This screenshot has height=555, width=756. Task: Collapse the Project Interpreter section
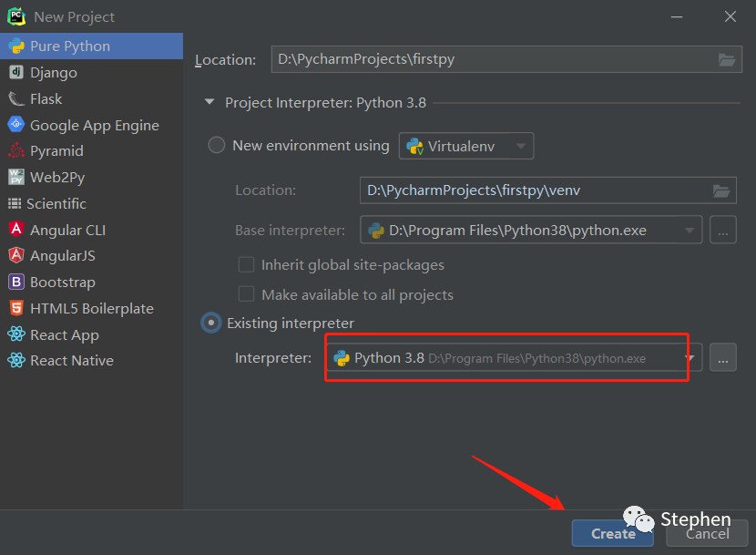(x=209, y=102)
